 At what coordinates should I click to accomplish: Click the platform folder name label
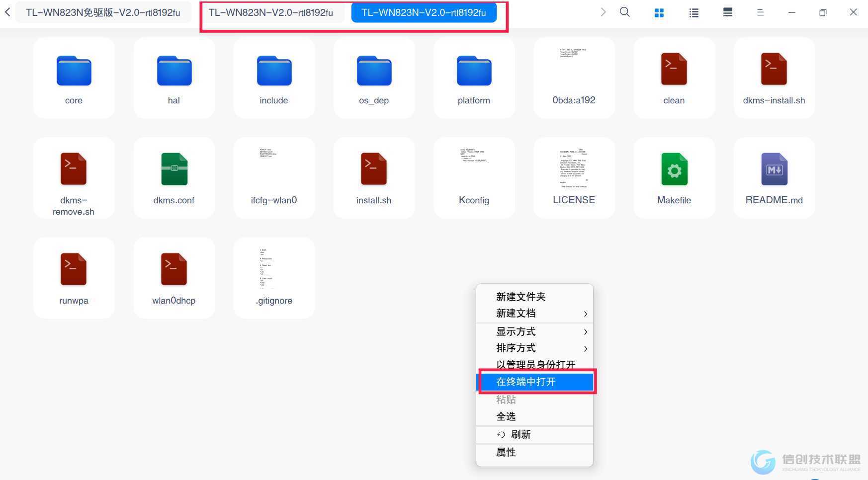474,100
